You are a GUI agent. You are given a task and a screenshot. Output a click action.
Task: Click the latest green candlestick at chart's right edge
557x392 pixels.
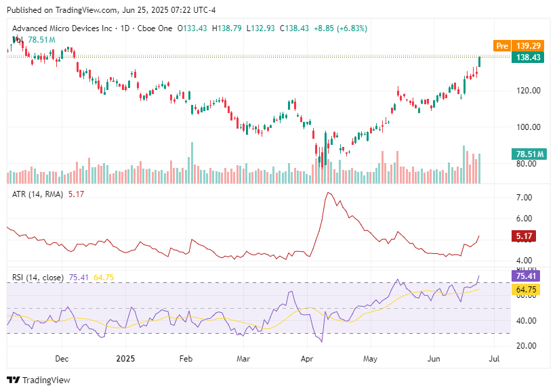480,62
